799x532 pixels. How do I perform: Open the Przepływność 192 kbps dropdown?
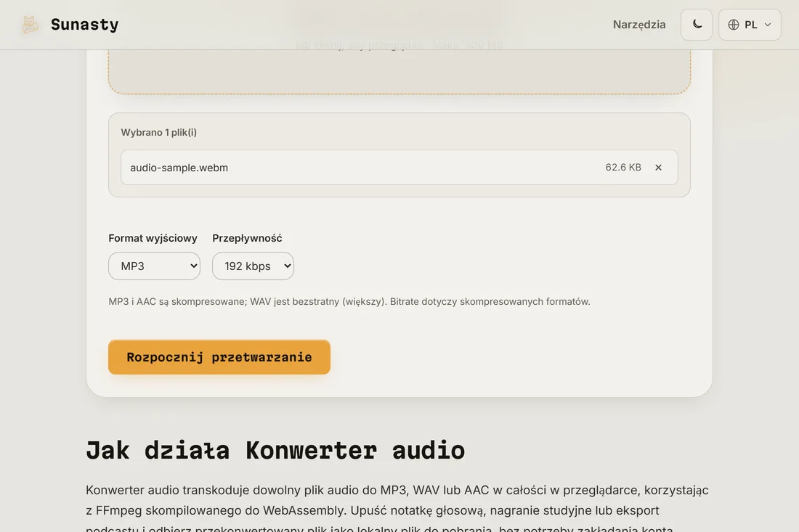tap(253, 266)
